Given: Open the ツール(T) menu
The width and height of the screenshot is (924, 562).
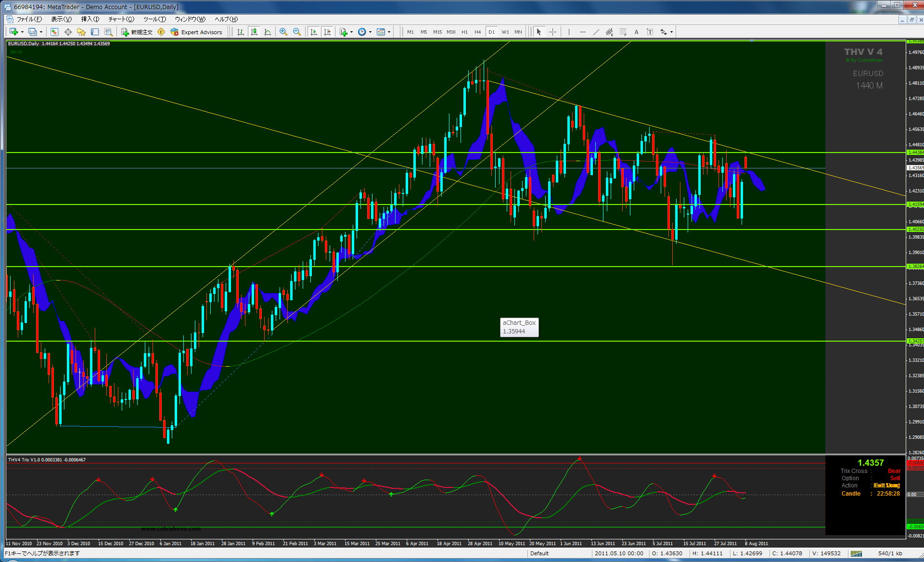Looking at the screenshot, I should click(x=154, y=19).
